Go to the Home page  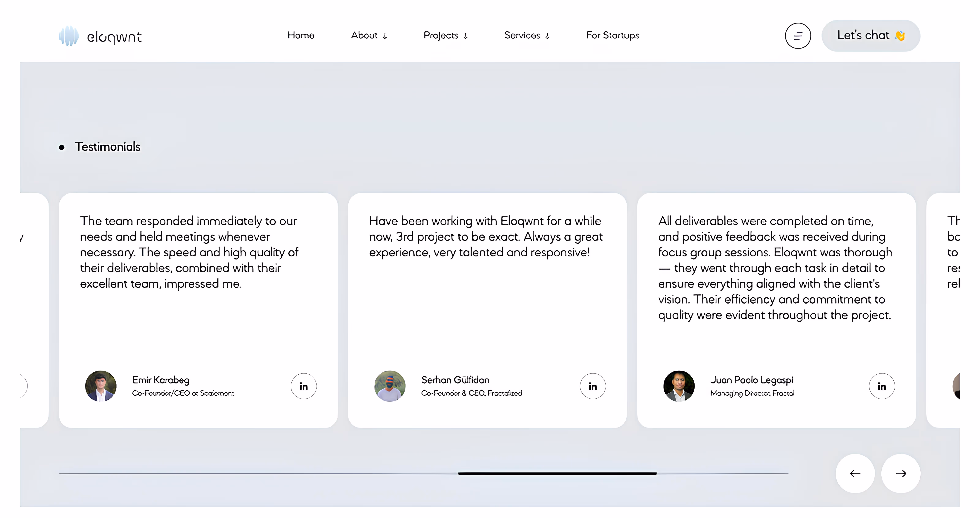301,35
